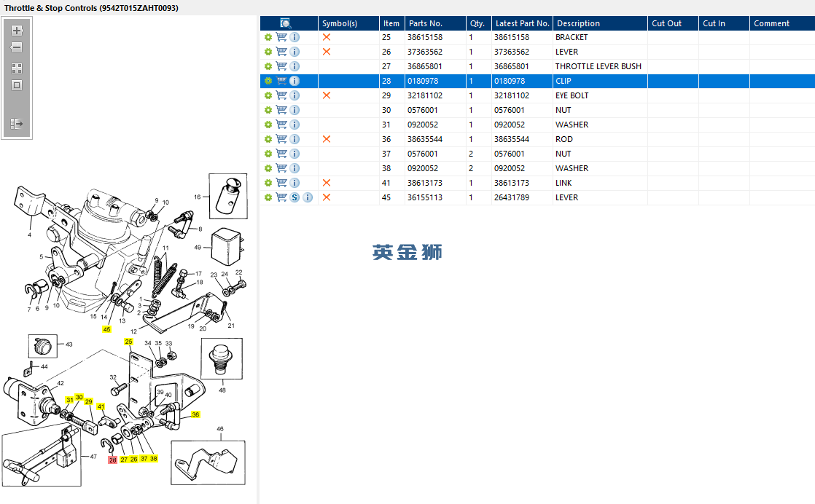Open info for item 38 WASHER
815x504 pixels.
295,168
